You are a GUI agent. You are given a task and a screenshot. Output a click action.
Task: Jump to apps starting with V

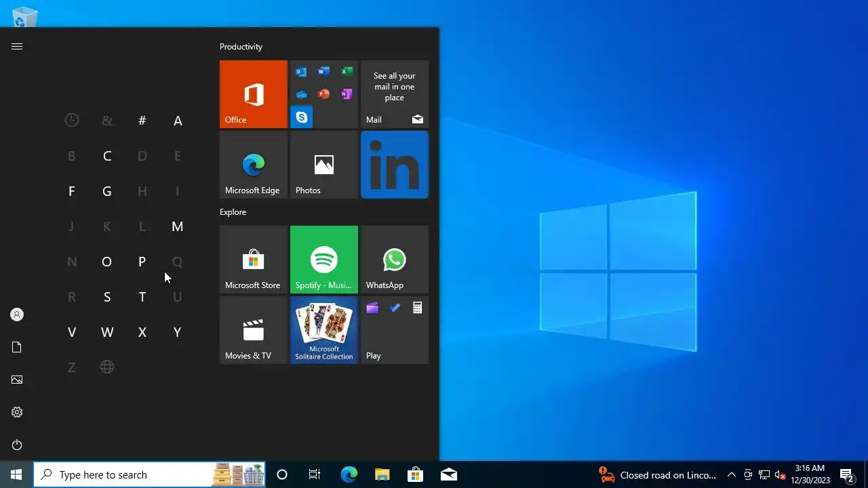coord(71,332)
